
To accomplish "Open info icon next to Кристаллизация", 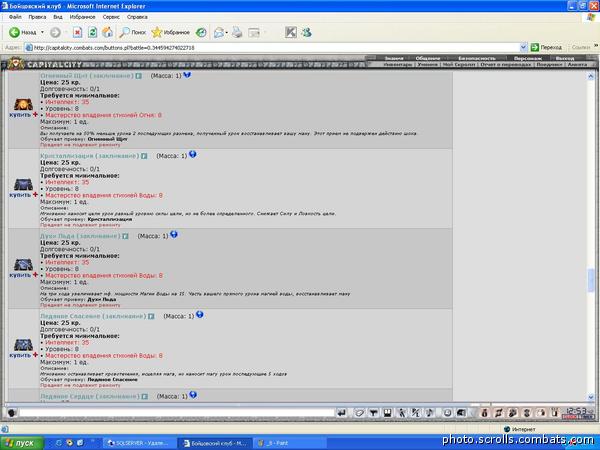I will 144,156.
